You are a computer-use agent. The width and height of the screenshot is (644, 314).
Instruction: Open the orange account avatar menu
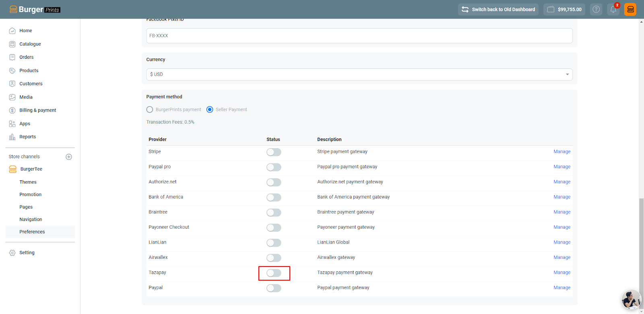click(630, 9)
